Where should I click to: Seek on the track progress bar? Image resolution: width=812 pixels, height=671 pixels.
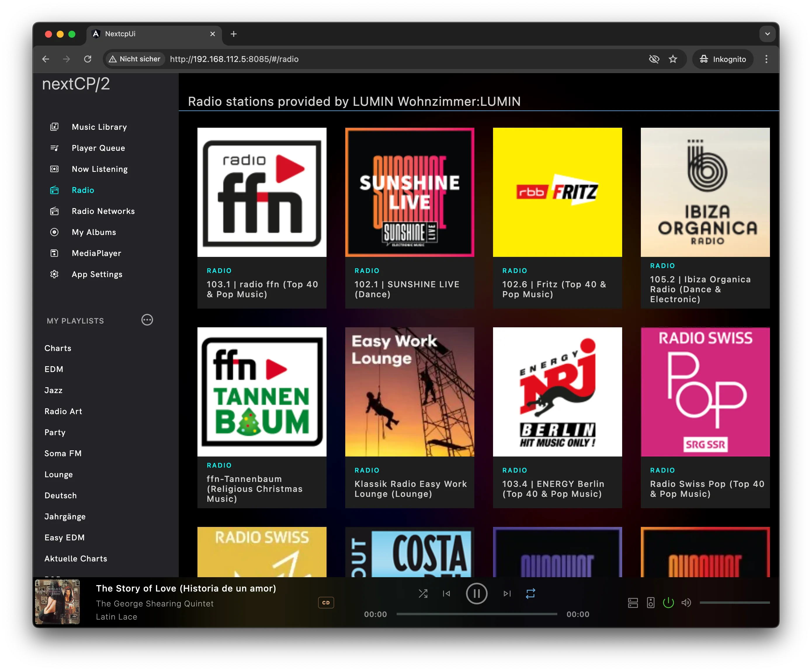click(x=477, y=614)
